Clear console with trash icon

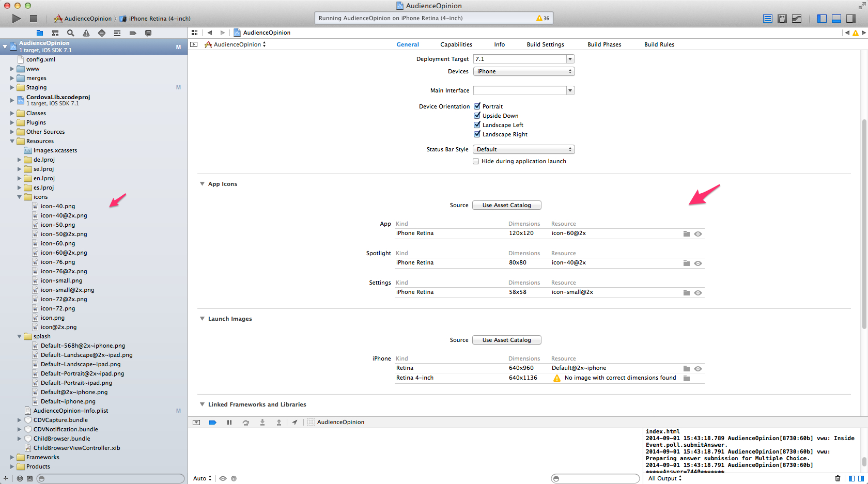(x=838, y=478)
